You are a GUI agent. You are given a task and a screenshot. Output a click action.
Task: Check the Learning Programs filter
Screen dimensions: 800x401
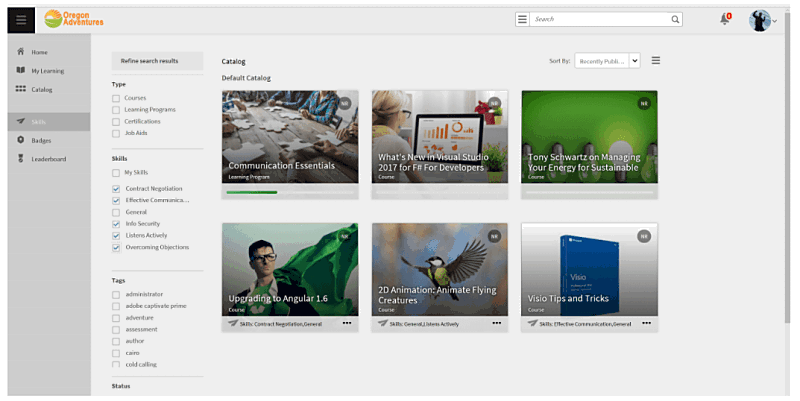[x=116, y=110]
